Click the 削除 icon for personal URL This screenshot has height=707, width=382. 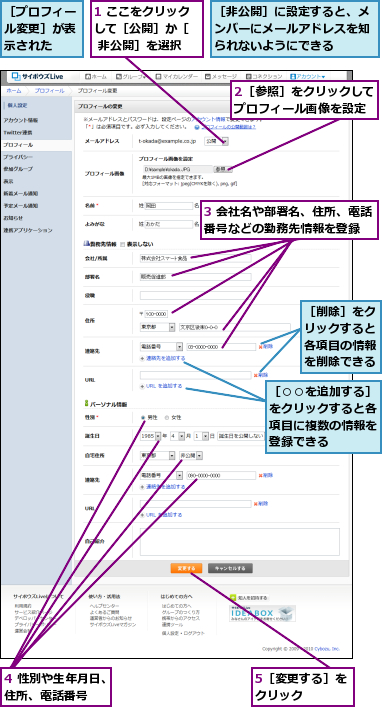pyautogui.click(x=261, y=503)
